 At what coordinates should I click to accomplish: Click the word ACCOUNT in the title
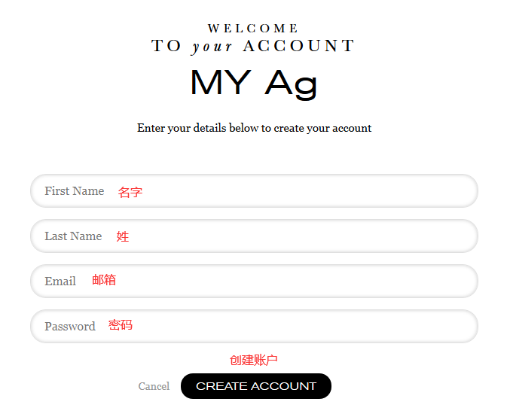[x=298, y=47]
